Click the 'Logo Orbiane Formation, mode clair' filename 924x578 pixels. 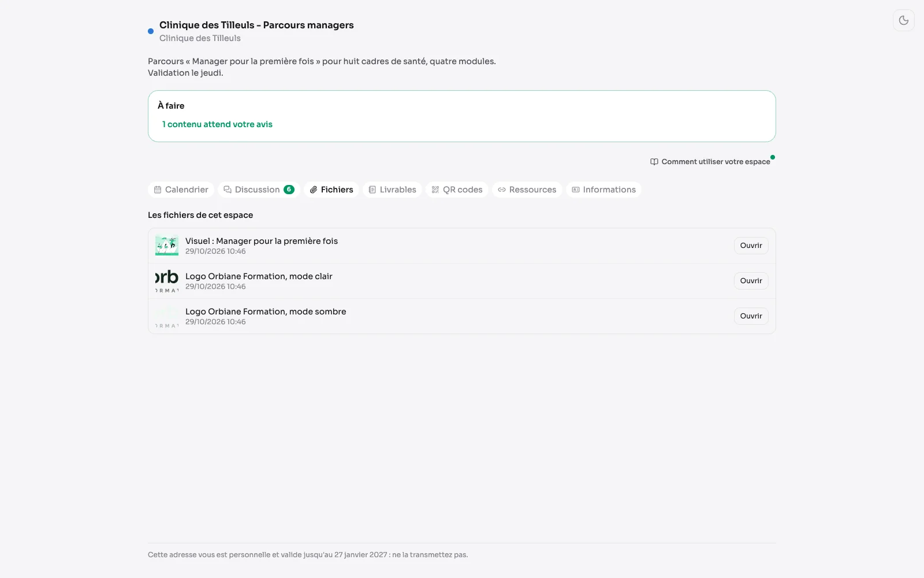click(259, 276)
